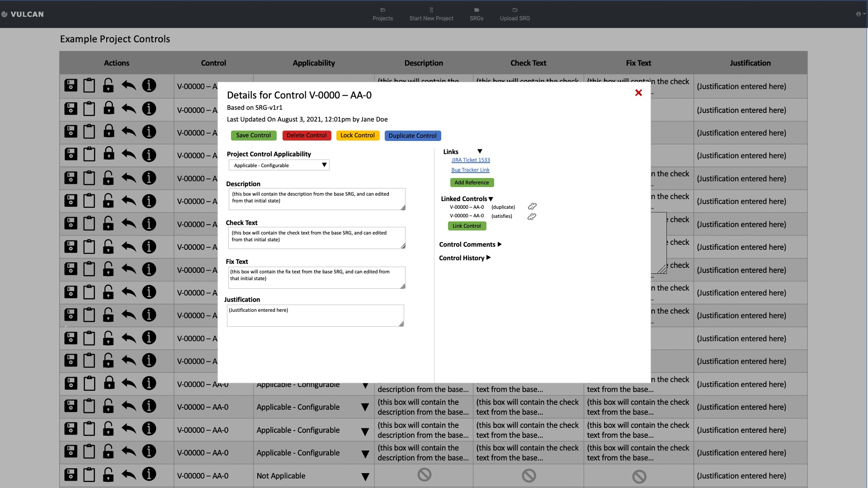Viewport: 868px width, 488px height.
Task: Click the Upload SRG icon in the top bar
Action: coord(514,14)
